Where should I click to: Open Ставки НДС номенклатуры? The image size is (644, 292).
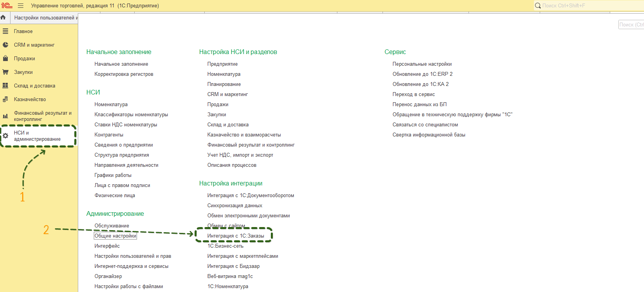point(126,124)
